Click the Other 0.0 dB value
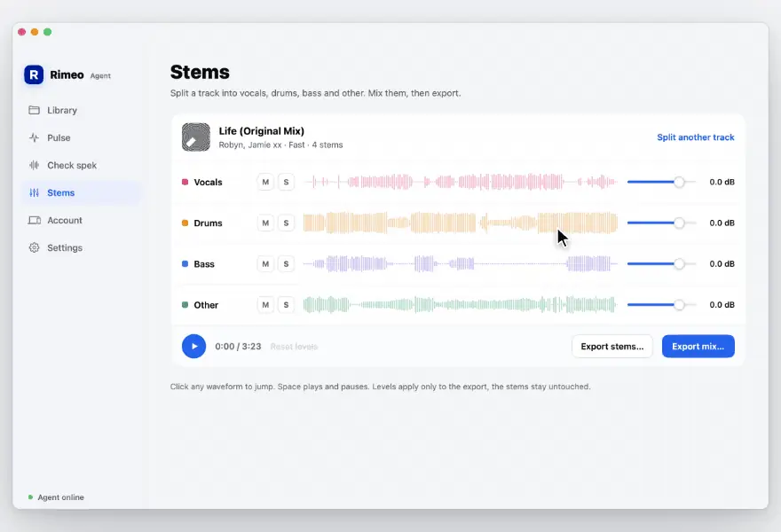 click(722, 304)
